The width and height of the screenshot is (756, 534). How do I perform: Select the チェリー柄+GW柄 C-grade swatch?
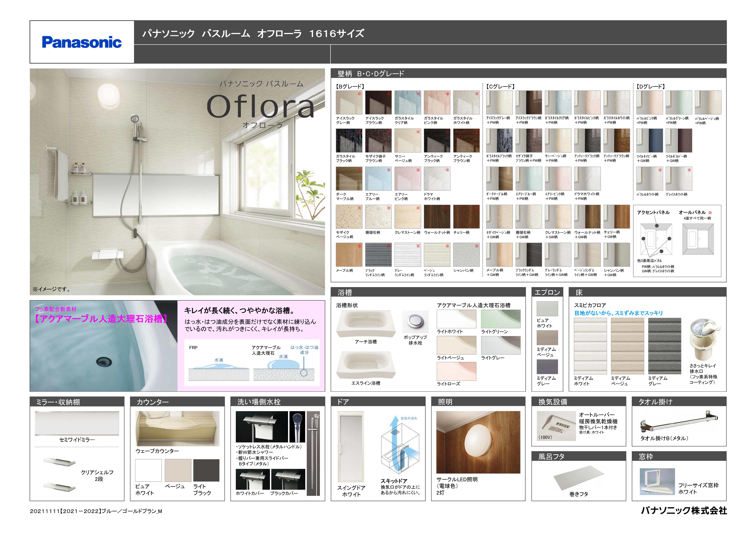[x=617, y=217]
